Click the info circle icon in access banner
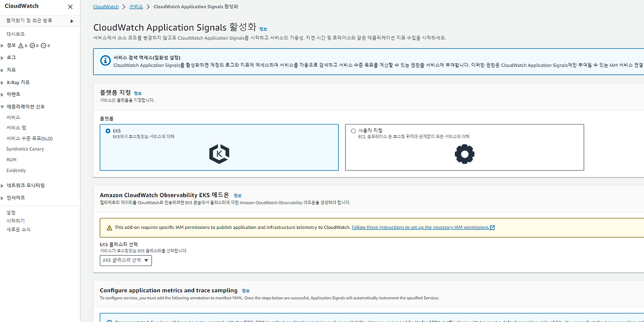 coord(105,60)
